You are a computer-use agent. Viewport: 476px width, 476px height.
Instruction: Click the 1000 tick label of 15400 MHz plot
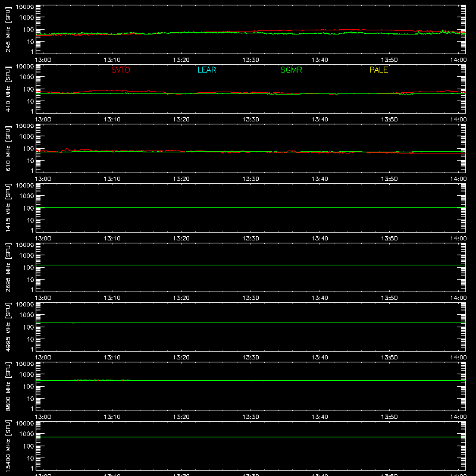point(27,434)
